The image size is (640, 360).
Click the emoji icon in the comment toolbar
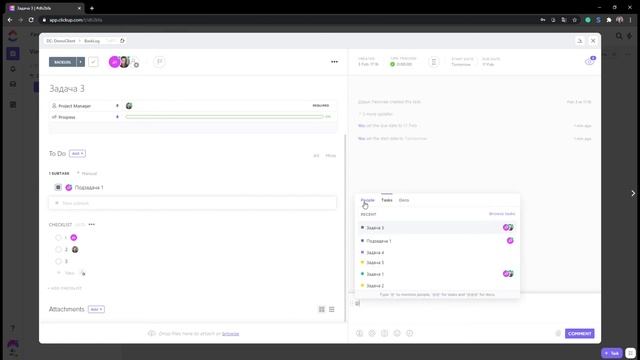[397, 333]
